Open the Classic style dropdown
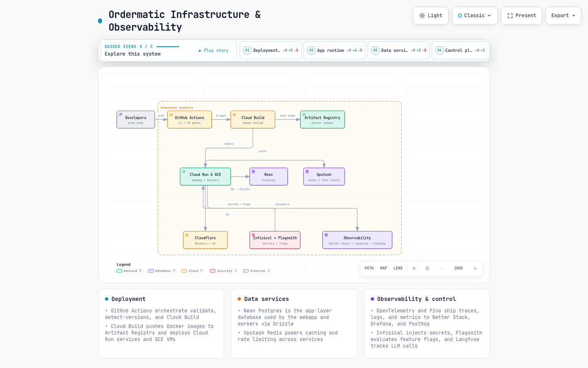Screen dimensions: 588x368 (x=475, y=16)
